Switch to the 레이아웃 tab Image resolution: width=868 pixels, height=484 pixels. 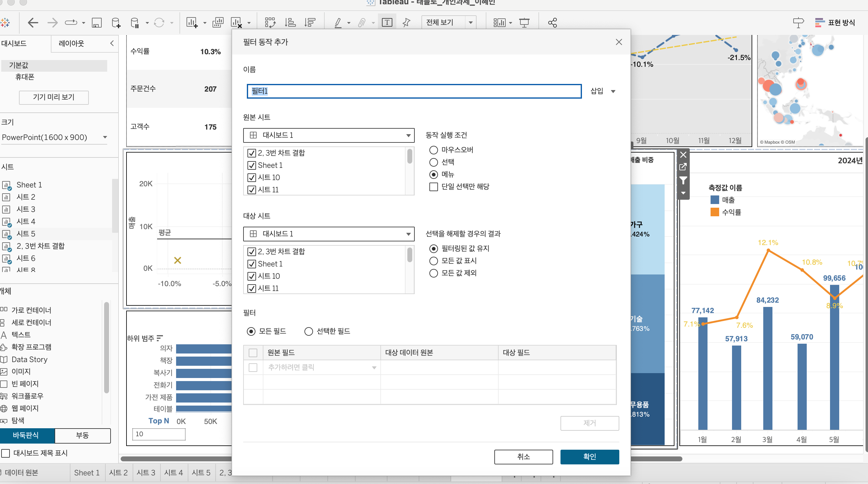click(71, 43)
